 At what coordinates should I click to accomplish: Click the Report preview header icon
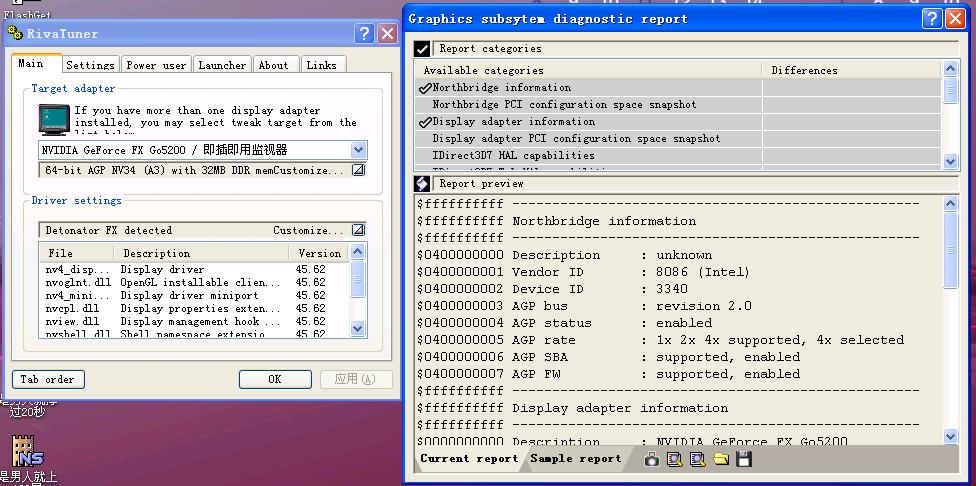tap(422, 184)
